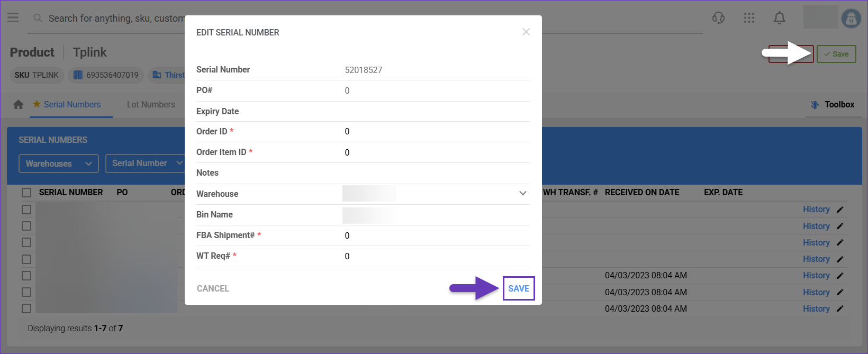Close the Edit Serial Number dialog
This screenshot has width=868, height=354.
click(526, 32)
